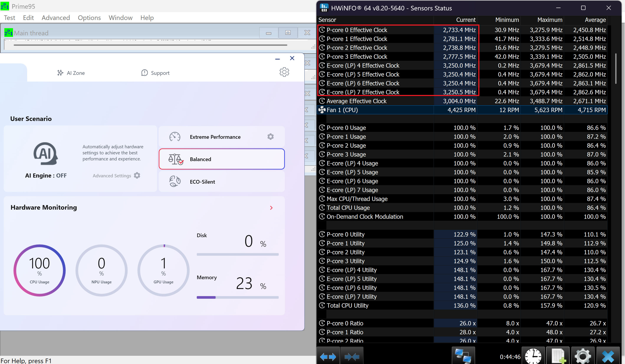
Task: Click the Minimum column header
Action: tap(498, 20)
